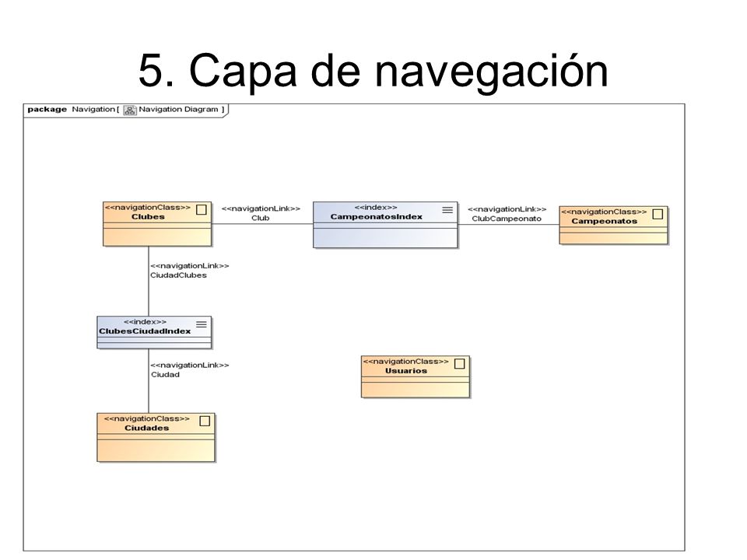
Task: Click the index lines icon in ClubesCiudadIndex
Action: 202,324
